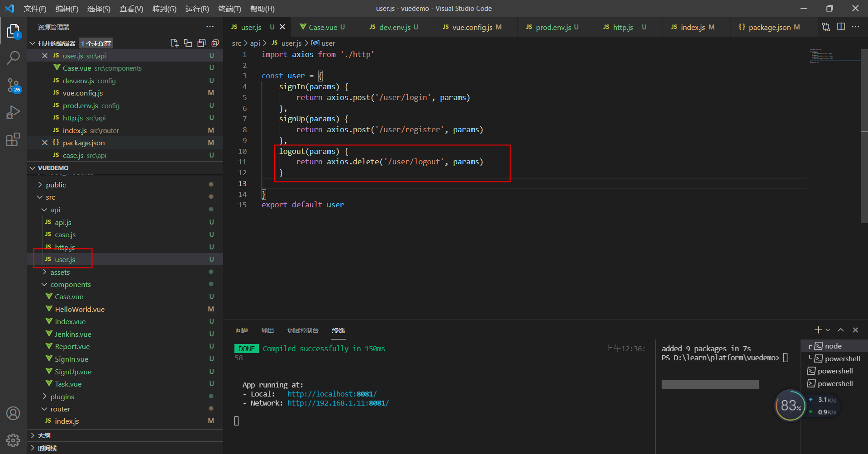Click the editor vertical scrollbar
Image resolution: width=868 pixels, height=454 pixels.
[864, 136]
